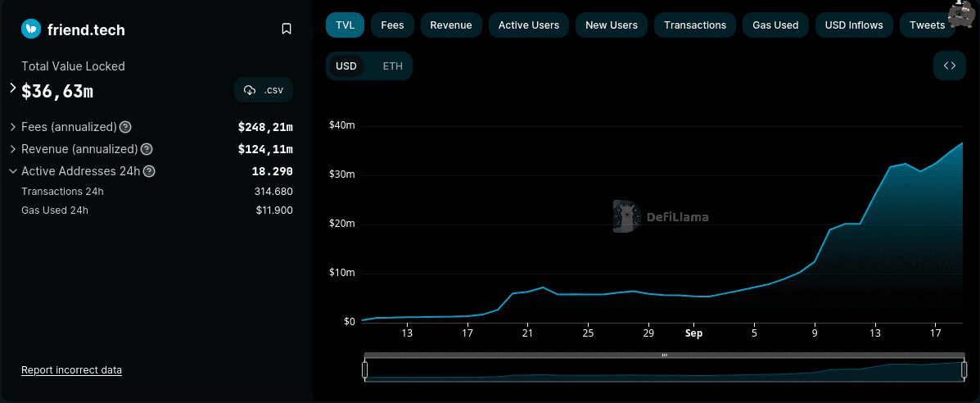Click the 314.680 transactions value
The height and width of the screenshot is (403, 980).
pyautogui.click(x=273, y=192)
